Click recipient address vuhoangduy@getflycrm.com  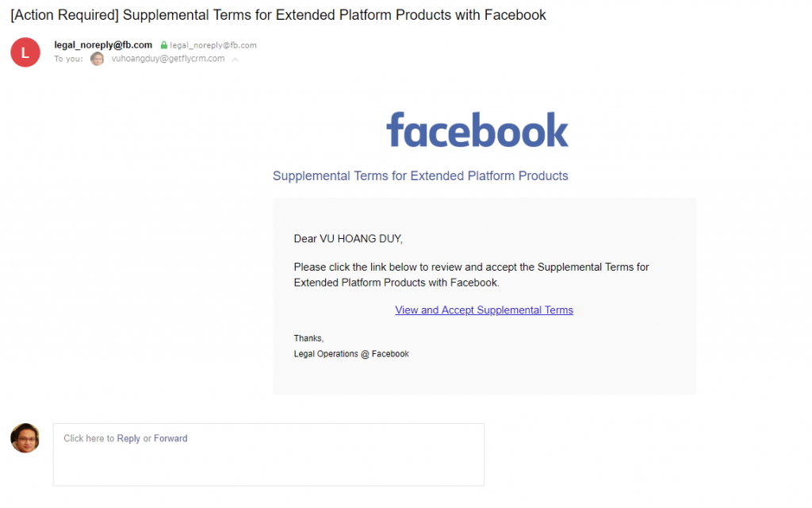click(168, 59)
